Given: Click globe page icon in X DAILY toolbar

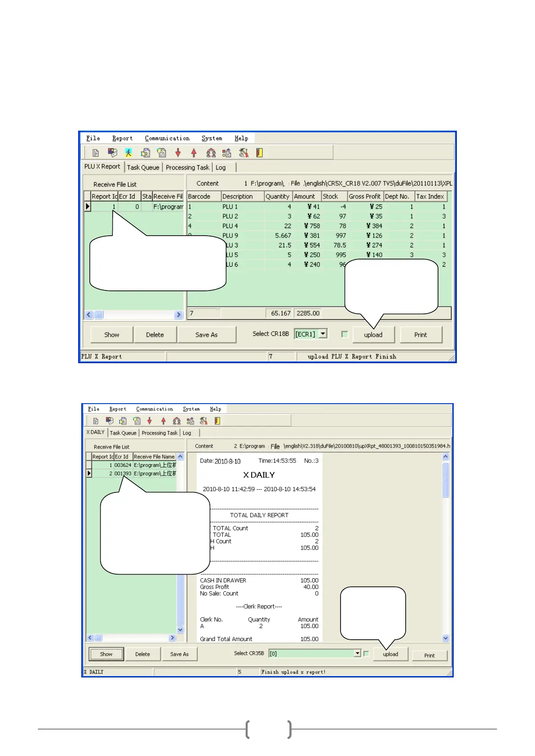Looking at the screenshot, I should click(x=137, y=421).
